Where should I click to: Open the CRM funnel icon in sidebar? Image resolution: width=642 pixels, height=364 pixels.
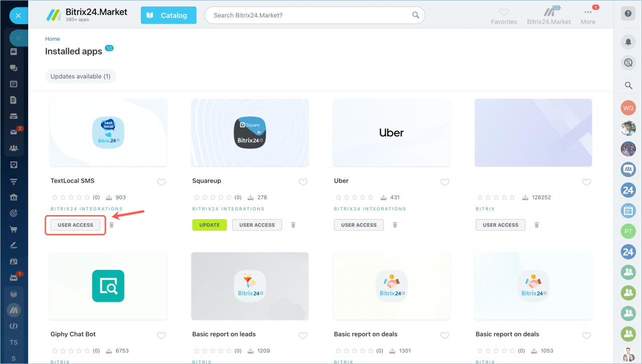(x=14, y=181)
